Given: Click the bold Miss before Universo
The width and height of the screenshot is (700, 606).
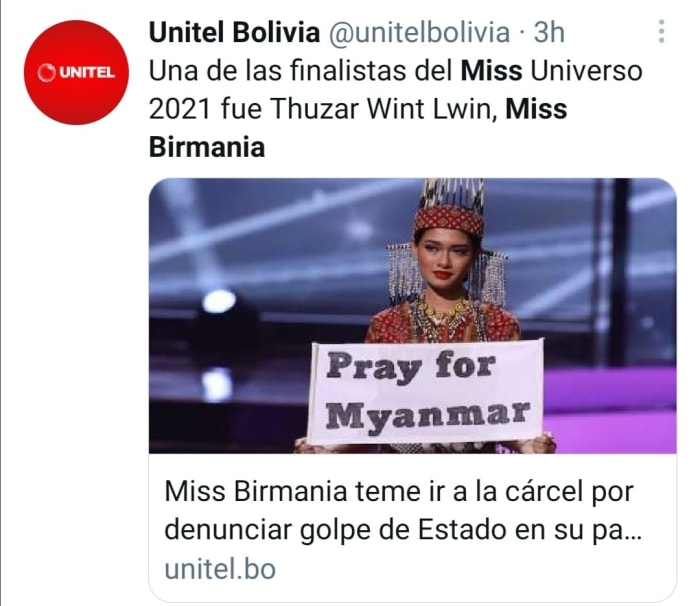Looking at the screenshot, I should 491,71.
